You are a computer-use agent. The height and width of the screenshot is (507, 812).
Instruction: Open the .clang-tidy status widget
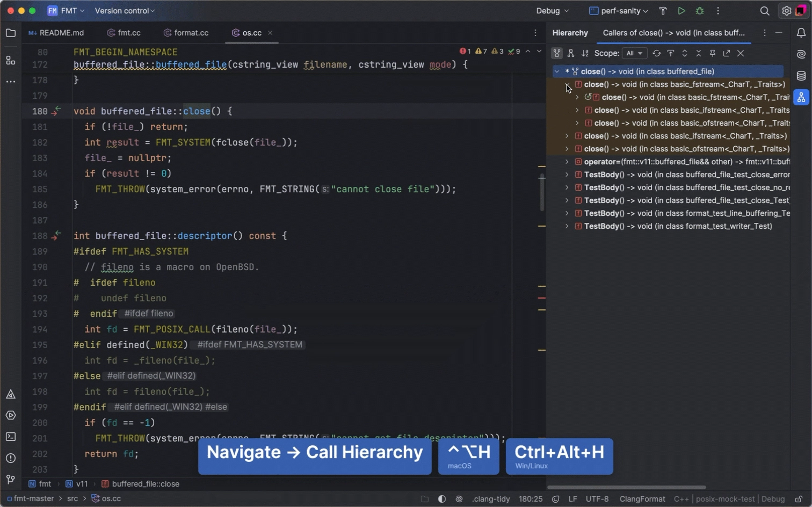click(x=491, y=499)
